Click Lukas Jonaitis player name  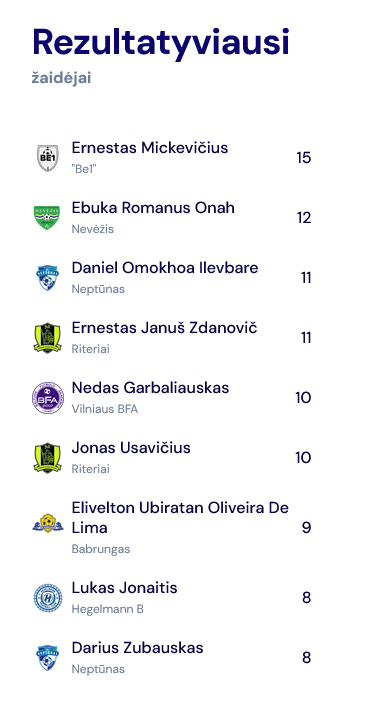click(x=124, y=588)
